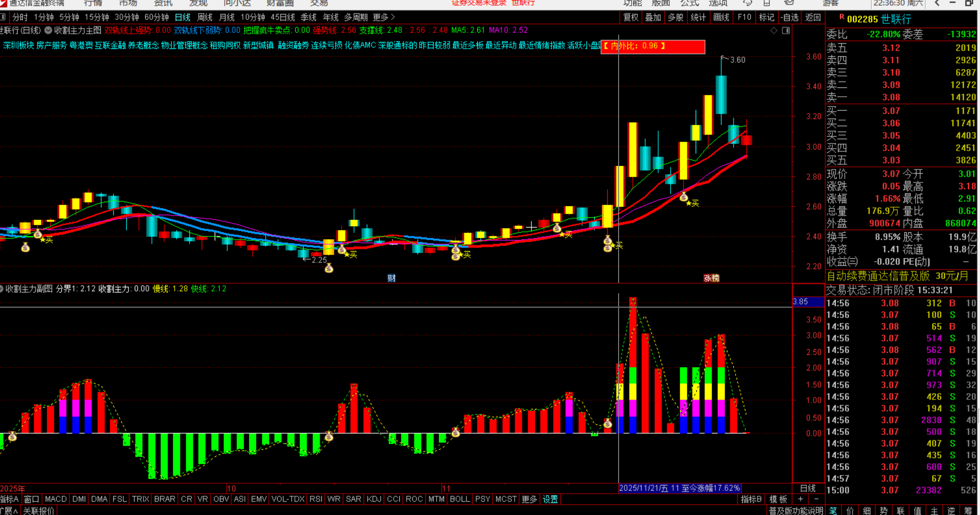The height and width of the screenshot is (515, 980).
Task: Toggle the side panel layout icon
Action: pos(786,31)
